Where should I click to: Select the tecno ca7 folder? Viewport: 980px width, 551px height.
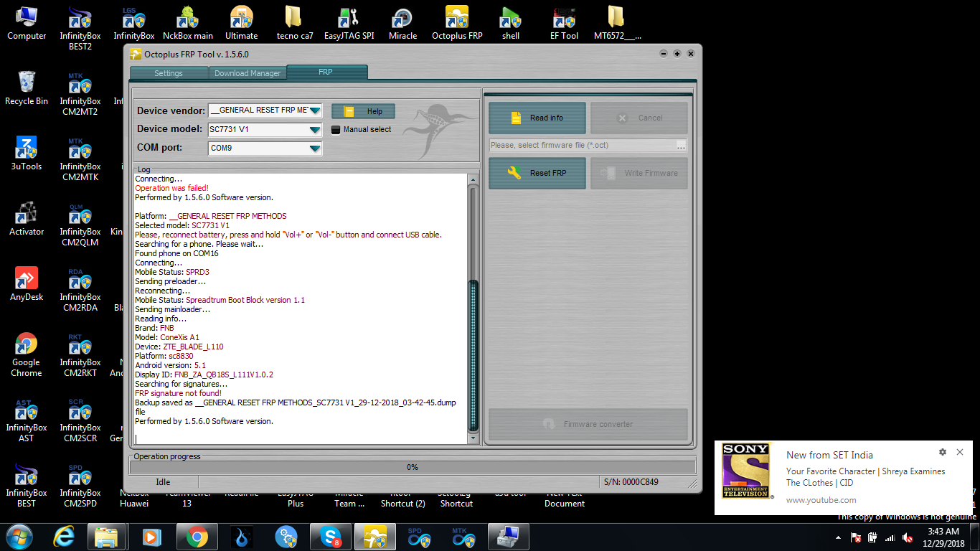295,23
